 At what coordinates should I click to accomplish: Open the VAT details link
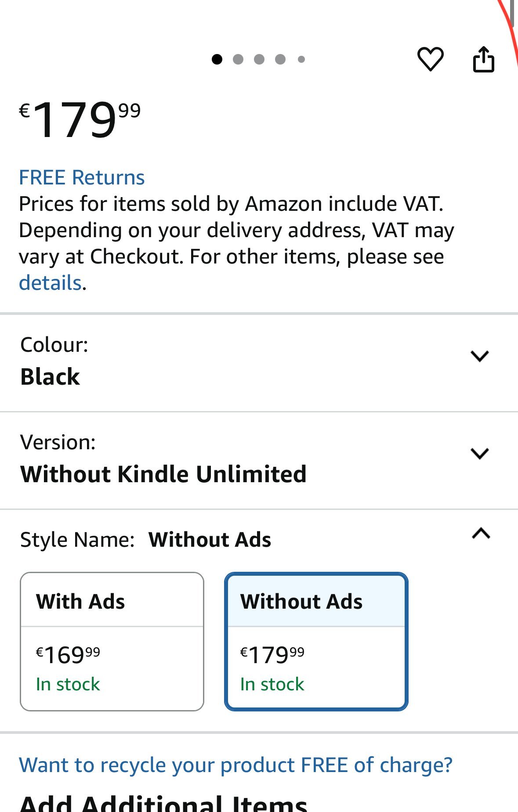coord(51,283)
